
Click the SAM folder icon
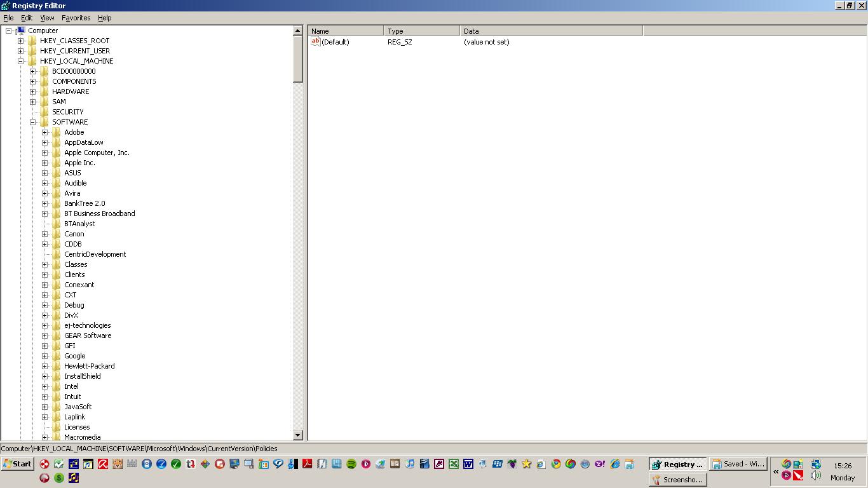point(44,102)
